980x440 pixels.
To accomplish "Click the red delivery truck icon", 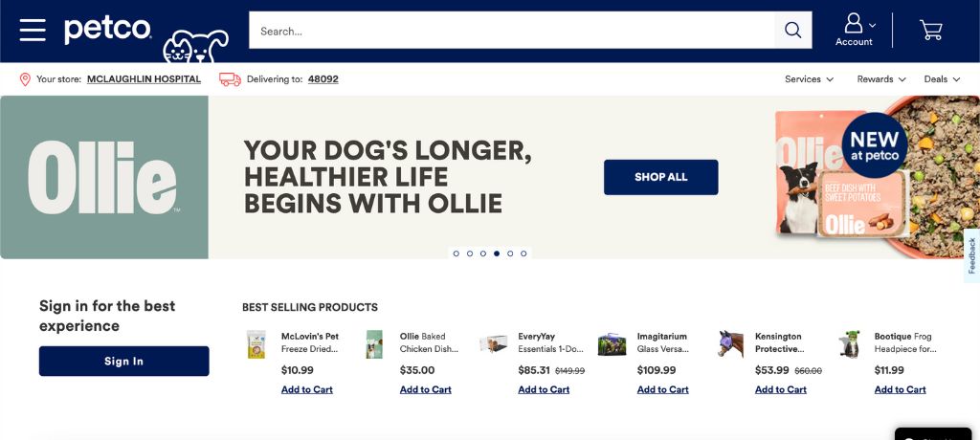I will (x=230, y=79).
